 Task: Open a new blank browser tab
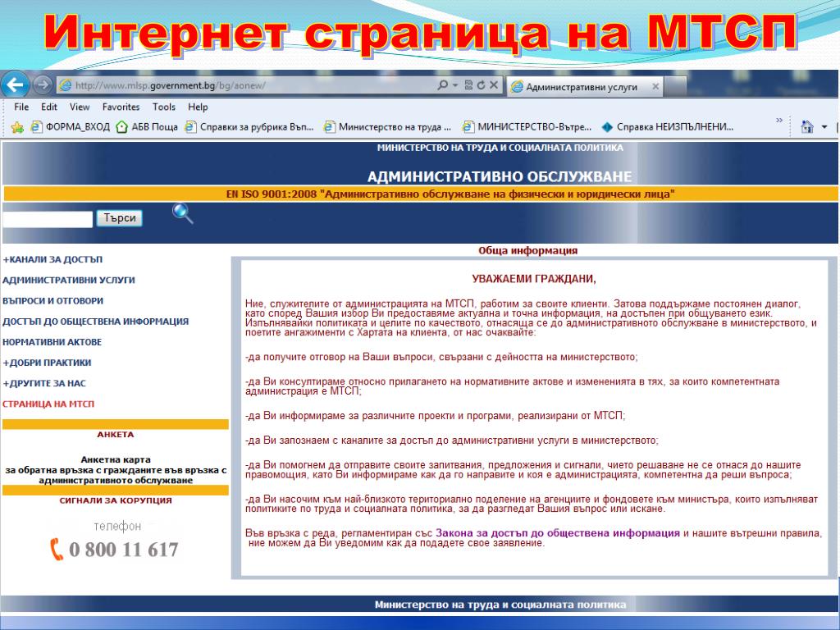click(675, 86)
